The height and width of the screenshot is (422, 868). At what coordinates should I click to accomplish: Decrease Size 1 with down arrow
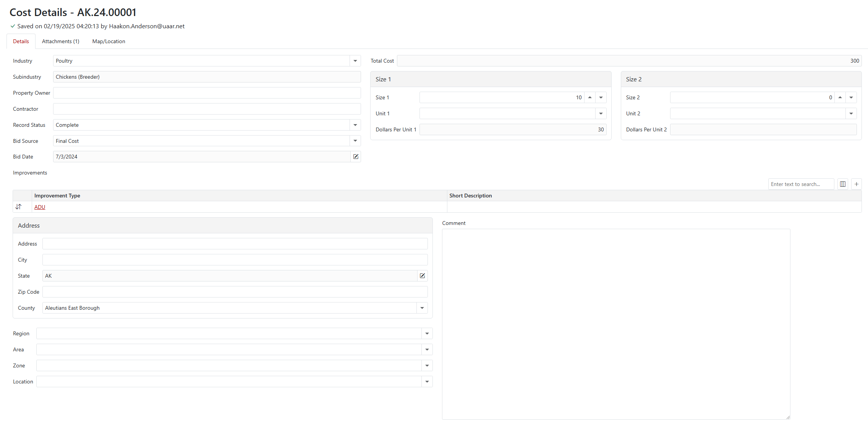tap(601, 97)
